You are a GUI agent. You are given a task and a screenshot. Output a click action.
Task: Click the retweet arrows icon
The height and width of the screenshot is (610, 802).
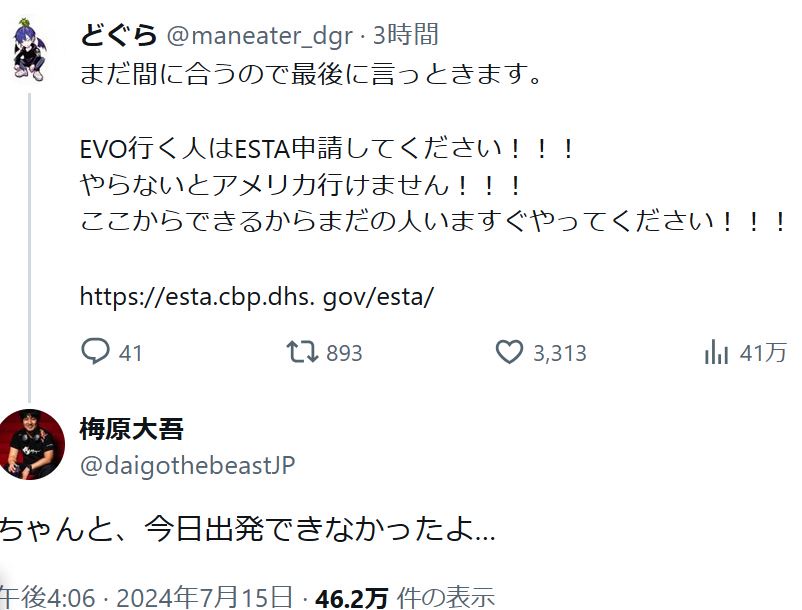[302, 352]
